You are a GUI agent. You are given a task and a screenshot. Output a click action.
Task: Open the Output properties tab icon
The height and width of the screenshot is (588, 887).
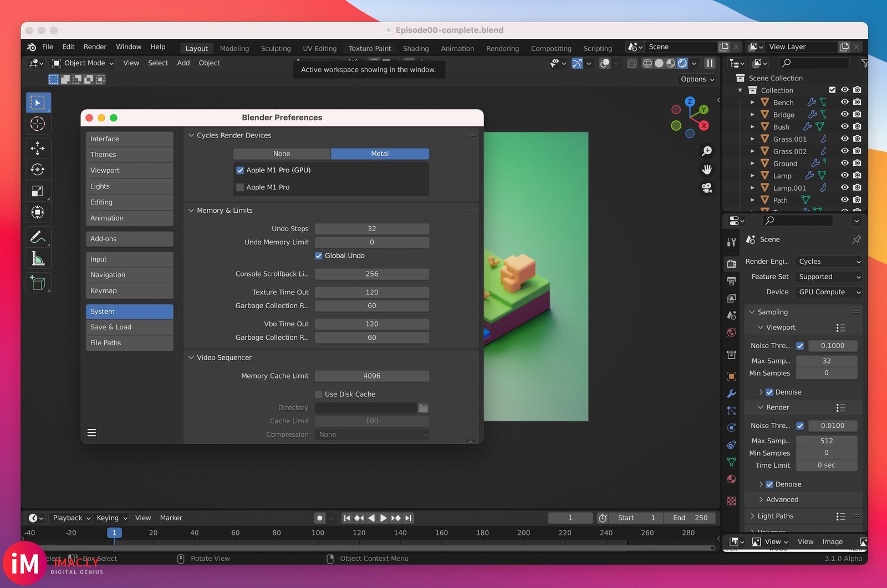[732, 281]
